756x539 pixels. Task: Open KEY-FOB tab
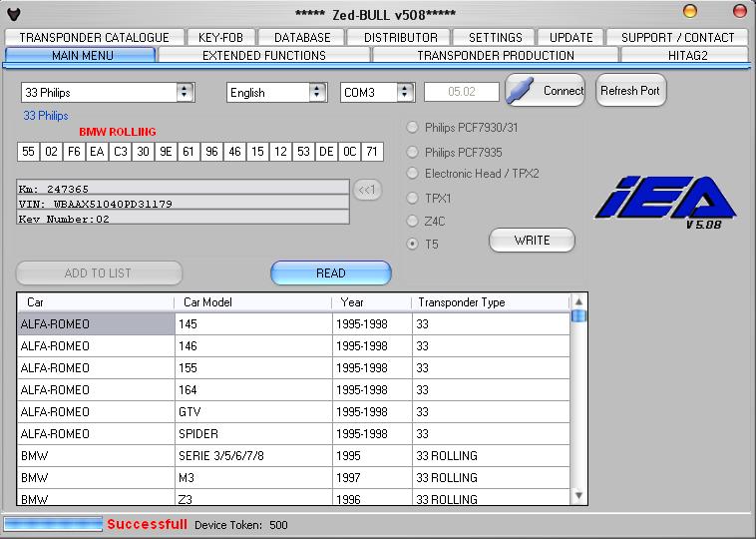pyautogui.click(x=220, y=37)
